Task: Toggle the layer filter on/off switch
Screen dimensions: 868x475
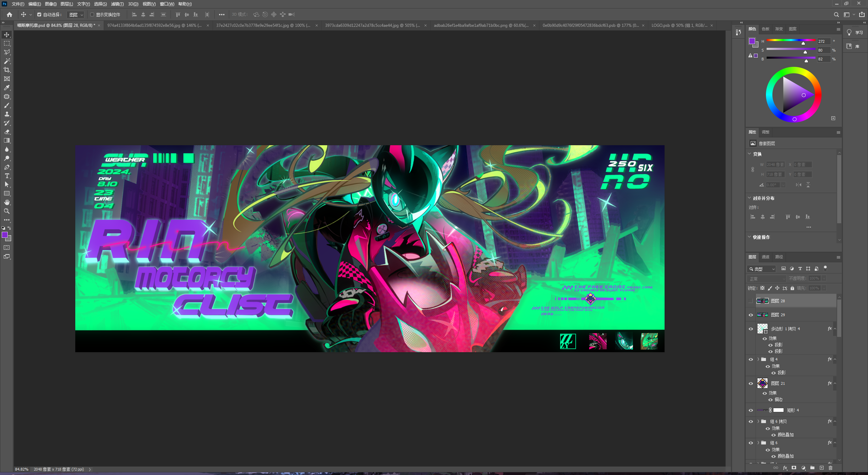Action: tap(825, 268)
